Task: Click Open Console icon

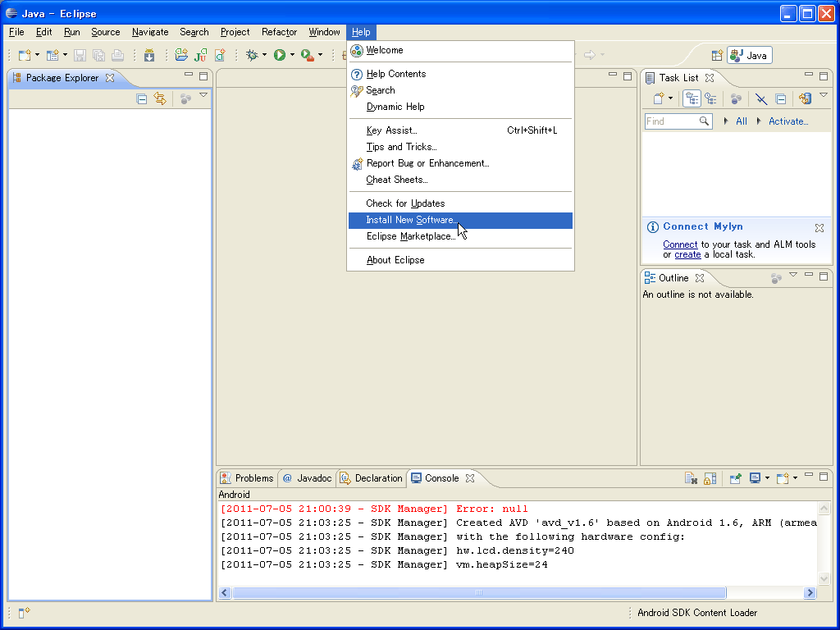Action: click(x=783, y=478)
